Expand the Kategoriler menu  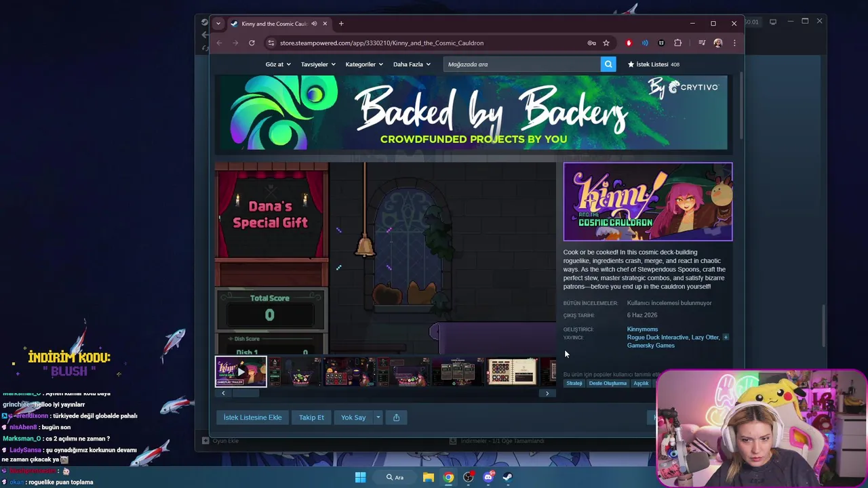coord(364,64)
